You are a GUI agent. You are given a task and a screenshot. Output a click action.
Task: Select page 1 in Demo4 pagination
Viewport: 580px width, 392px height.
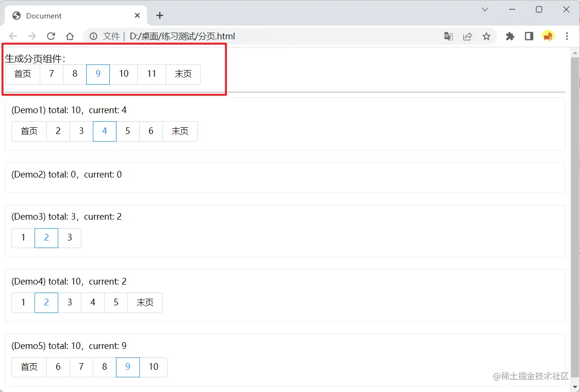tap(23, 303)
